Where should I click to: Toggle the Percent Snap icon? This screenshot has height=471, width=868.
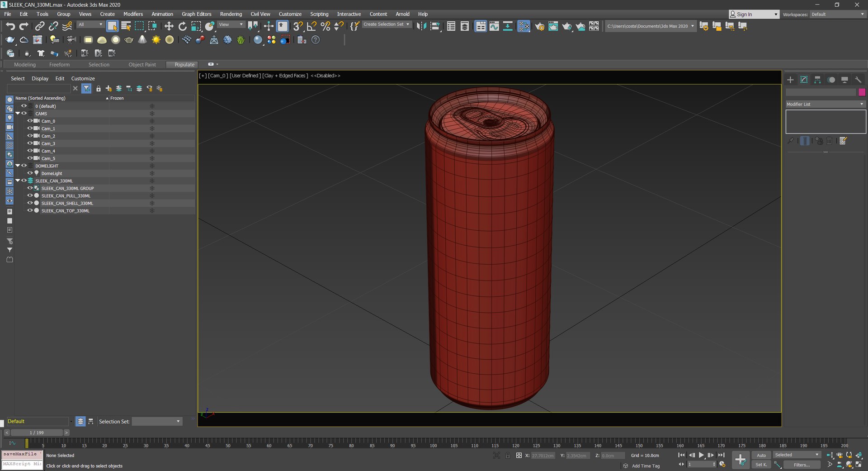(x=325, y=26)
